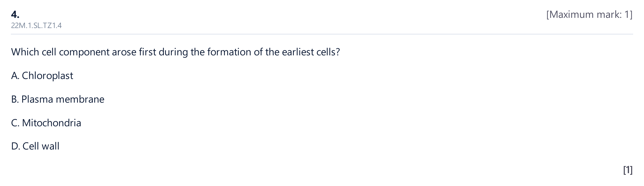This screenshot has width=644, height=186.
Task: Click the word Mitochondria
Action: [x=52, y=123]
